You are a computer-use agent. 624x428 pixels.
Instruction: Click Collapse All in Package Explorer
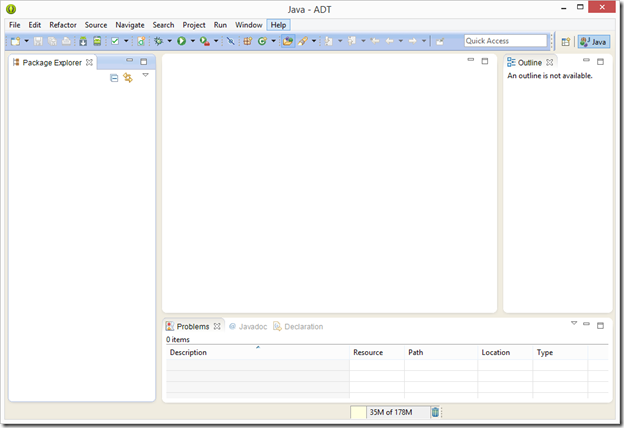(x=114, y=78)
